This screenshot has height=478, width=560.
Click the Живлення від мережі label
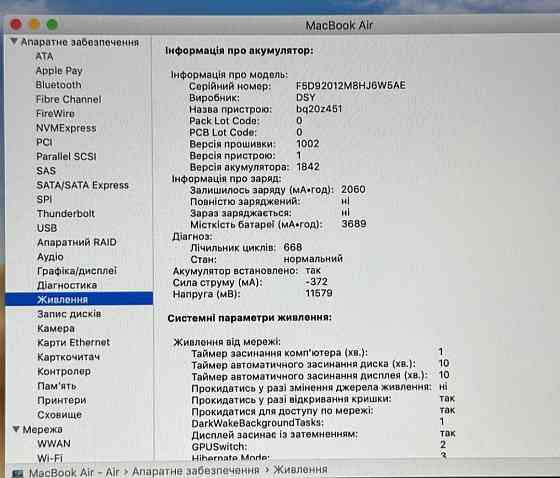click(x=227, y=342)
